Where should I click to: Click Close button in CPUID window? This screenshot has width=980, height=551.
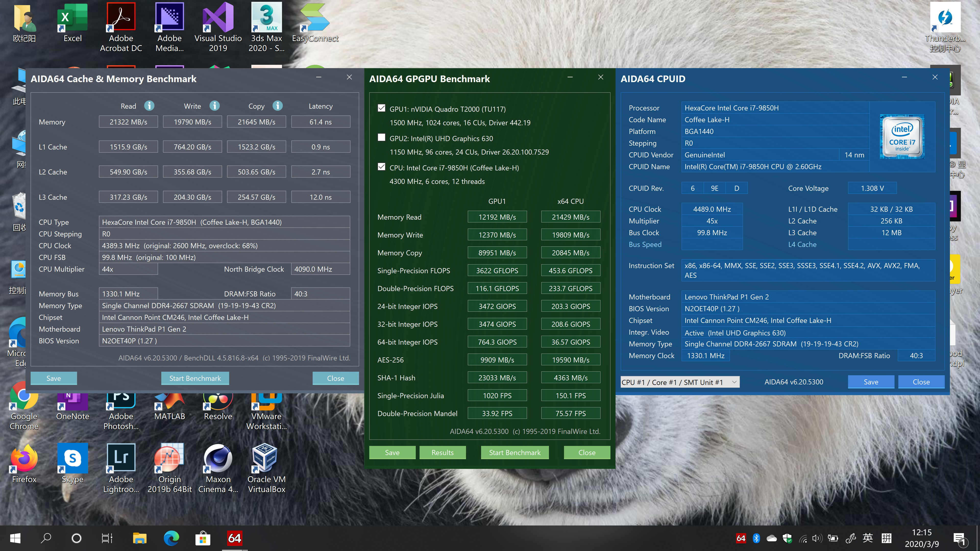[x=921, y=382]
